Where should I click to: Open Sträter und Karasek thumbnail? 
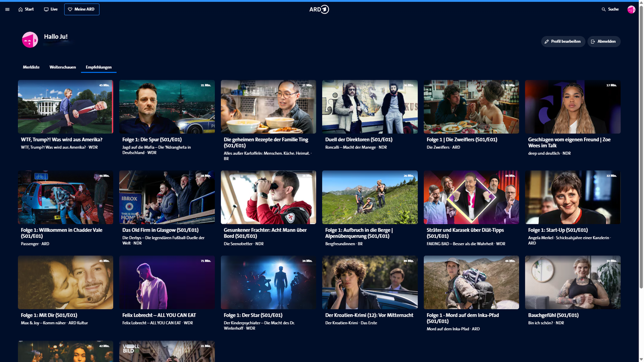click(x=471, y=197)
